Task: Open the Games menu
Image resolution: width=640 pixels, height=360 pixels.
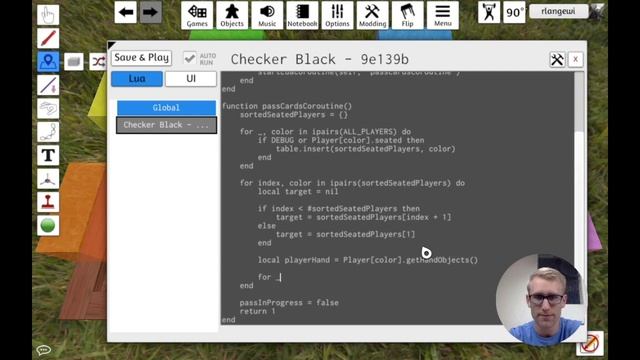Action: coord(197,15)
